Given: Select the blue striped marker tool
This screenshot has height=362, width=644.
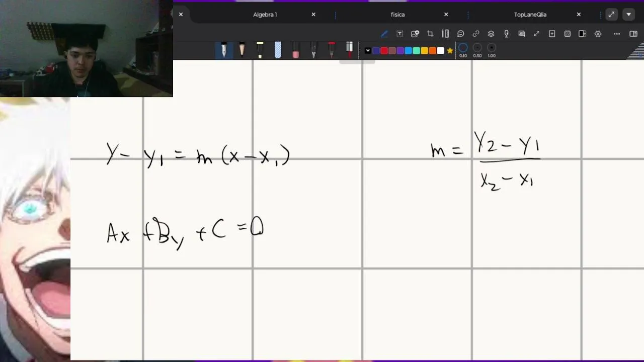Looking at the screenshot, I should (278, 50).
